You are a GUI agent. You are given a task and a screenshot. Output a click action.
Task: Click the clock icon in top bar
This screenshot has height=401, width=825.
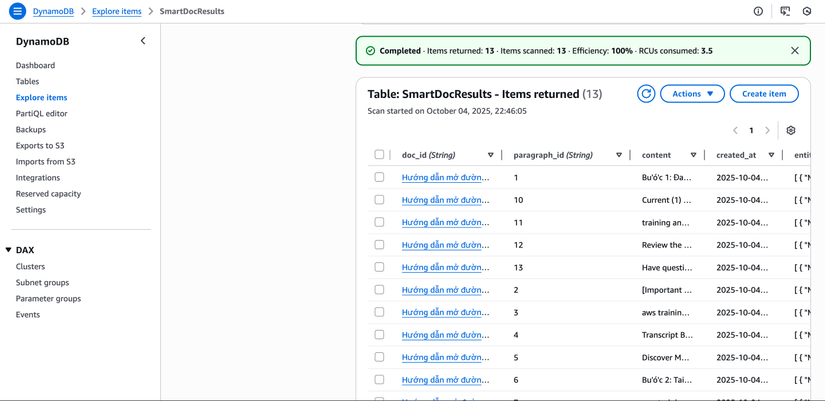pos(807,11)
